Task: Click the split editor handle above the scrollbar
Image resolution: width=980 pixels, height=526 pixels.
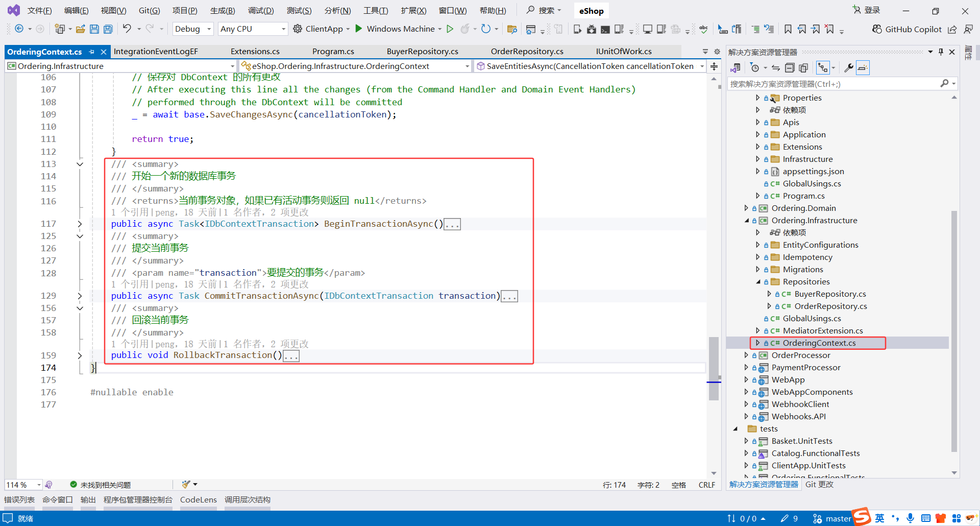Action: [714, 66]
